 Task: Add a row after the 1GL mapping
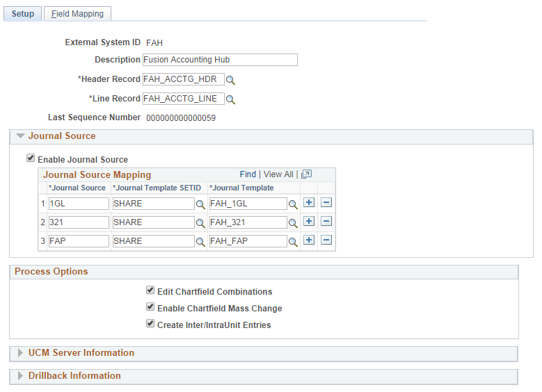tap(309, 202)
